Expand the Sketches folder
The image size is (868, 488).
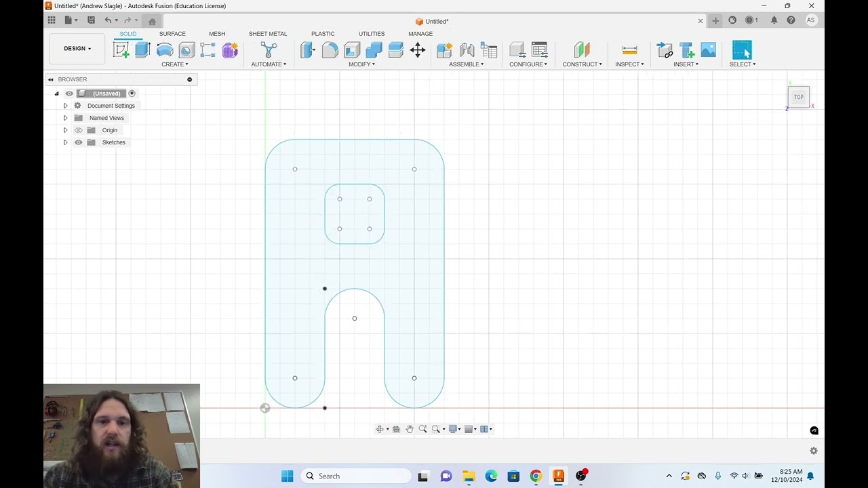coord(65,142)
